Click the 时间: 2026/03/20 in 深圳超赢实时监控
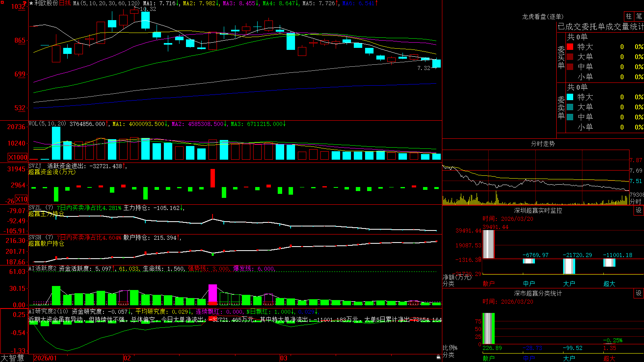 (508, 219)
